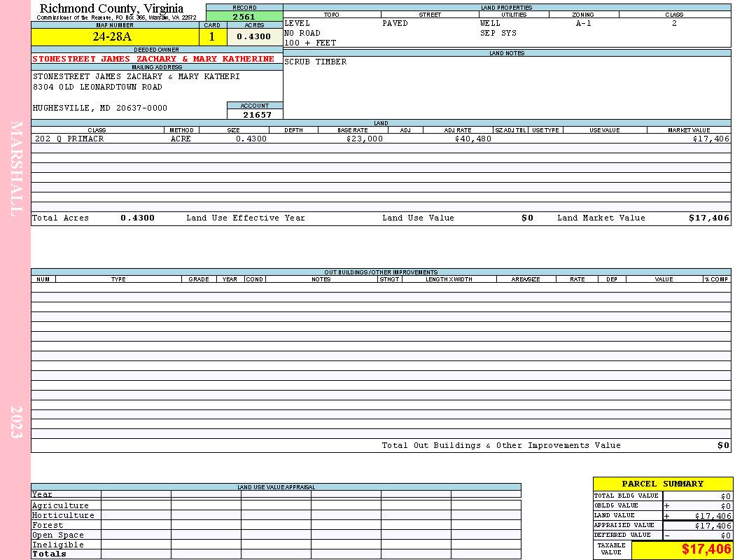Click mailing street 8304 OLD LEONARDTOWN ROAD
The image size is (735, 560).
pos(97,87)
